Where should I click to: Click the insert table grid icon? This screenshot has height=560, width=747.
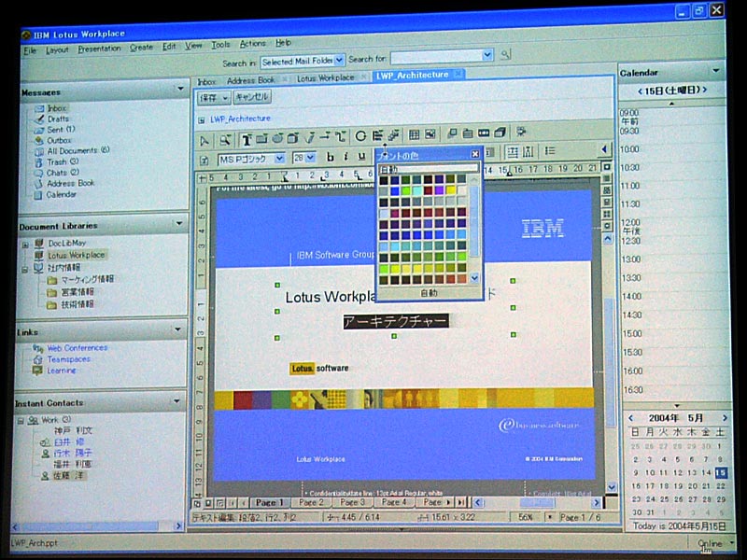(414, 134)
